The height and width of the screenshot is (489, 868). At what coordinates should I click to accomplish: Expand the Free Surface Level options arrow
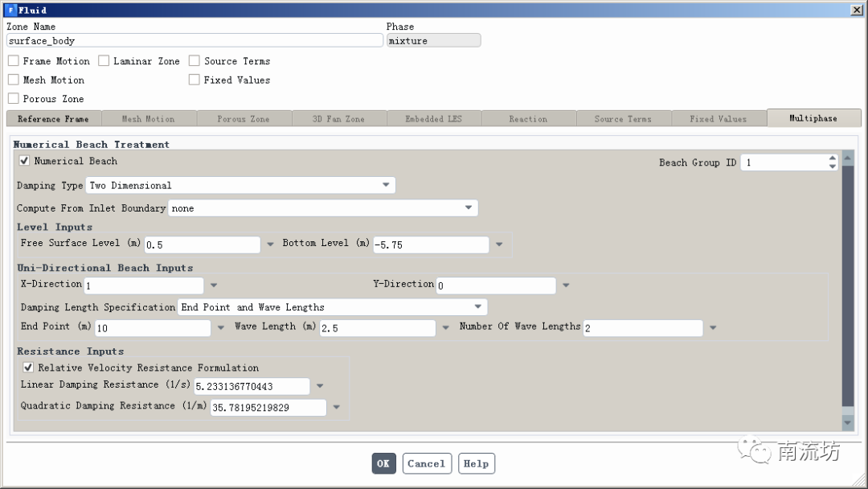tap(270, 244)
